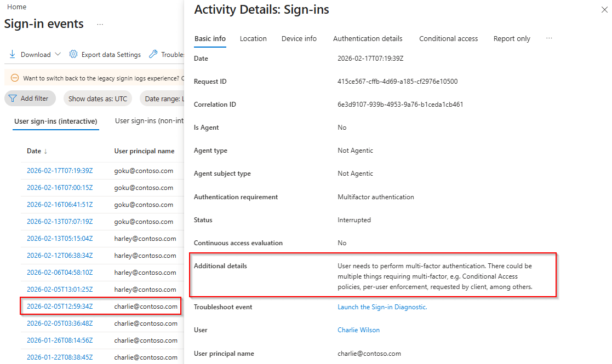Open the Charlie Wilson user profile

pos(359,330)
